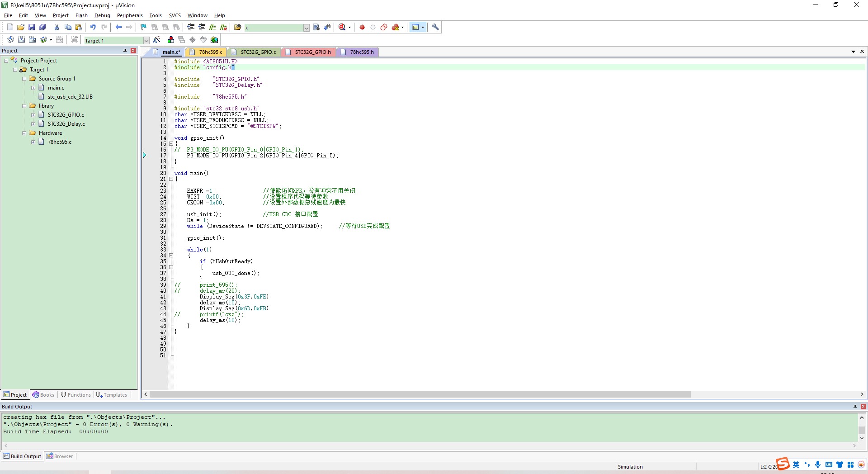Open Options for Target magic wand icon
The width and height of the screenshot is (868, 474).
156,40
